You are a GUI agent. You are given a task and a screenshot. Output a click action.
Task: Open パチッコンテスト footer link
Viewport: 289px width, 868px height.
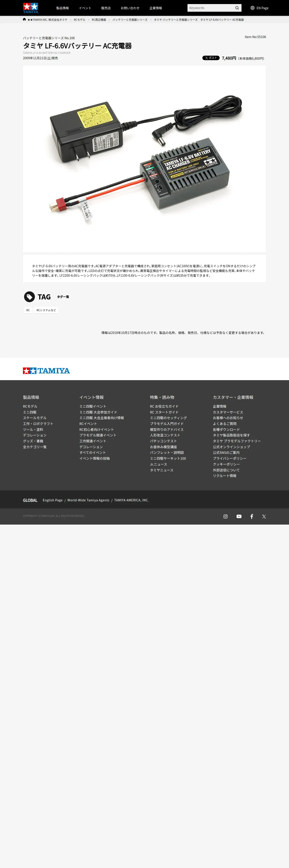pos(163,441)
